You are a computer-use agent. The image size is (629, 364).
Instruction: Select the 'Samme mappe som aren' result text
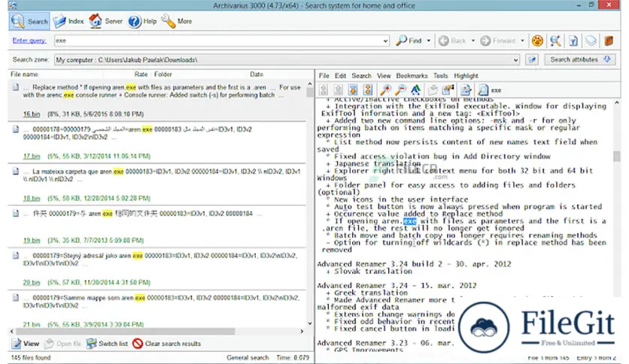160,302
